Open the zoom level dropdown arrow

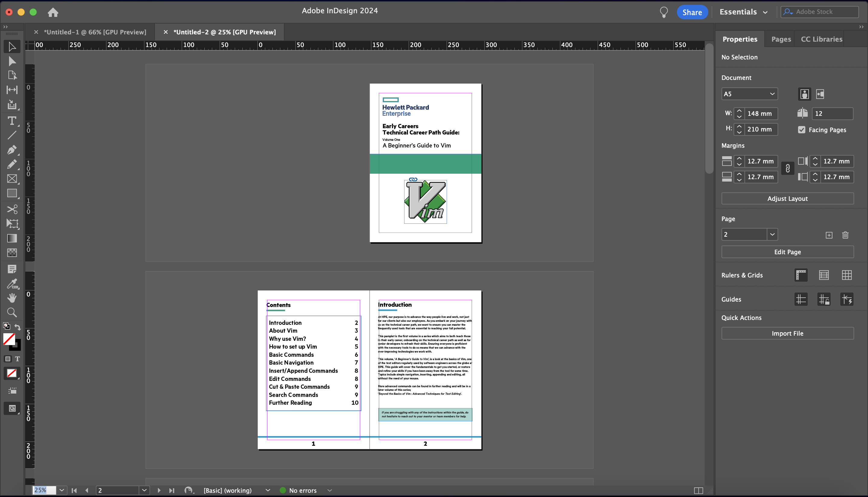point(62,490)
